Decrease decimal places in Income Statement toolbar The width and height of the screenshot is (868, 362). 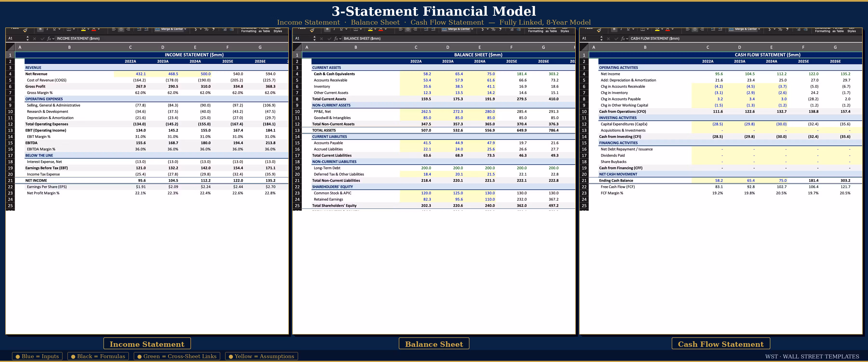232,30
